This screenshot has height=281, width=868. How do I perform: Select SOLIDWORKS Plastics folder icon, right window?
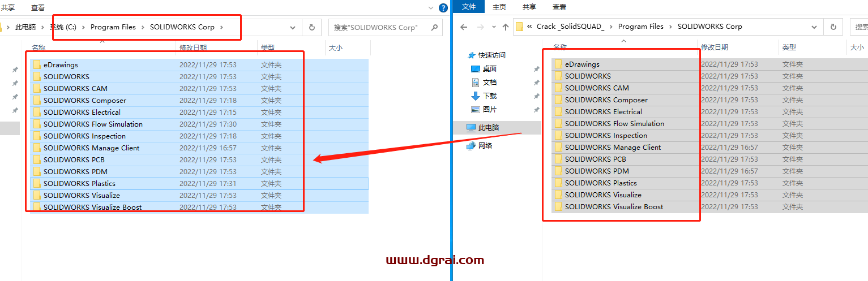click(559, 183)
